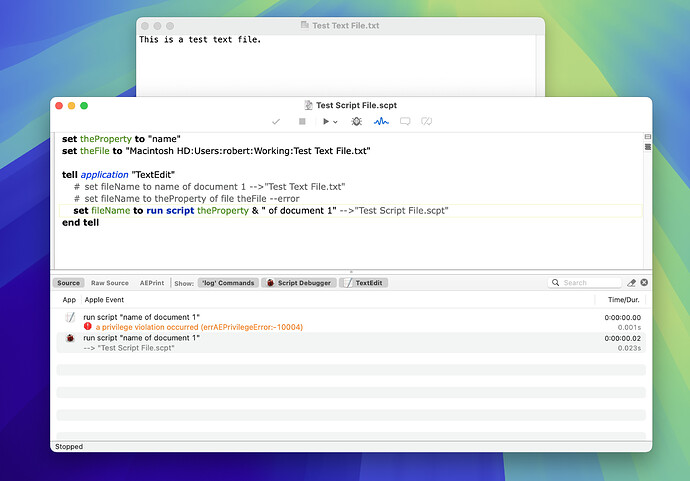Click the Time/Dur. column header
Image resolution: width=690 pixels, height=481 pixels.
(x=623, y=299)
